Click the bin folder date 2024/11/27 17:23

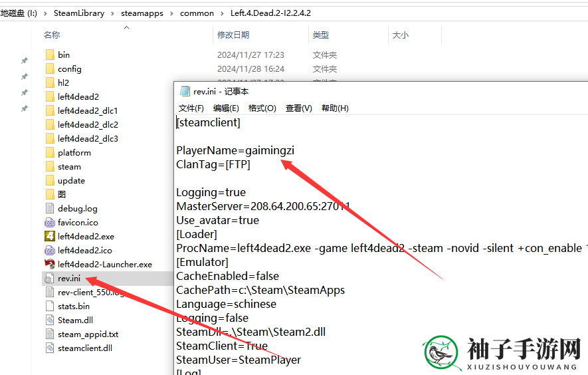tap(251, 55)
